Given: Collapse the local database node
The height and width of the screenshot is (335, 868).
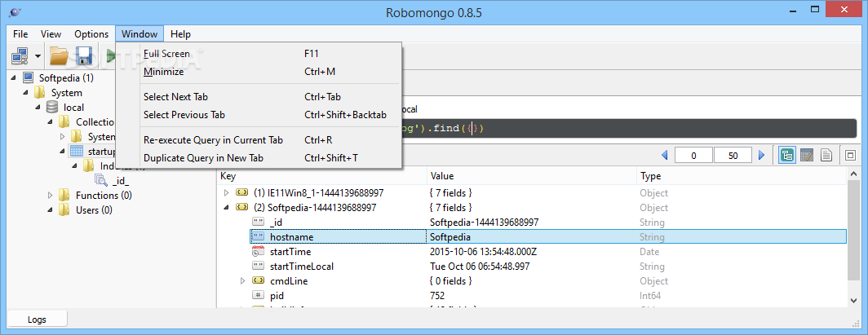Looking at the screenshot, I should (38, 108).
